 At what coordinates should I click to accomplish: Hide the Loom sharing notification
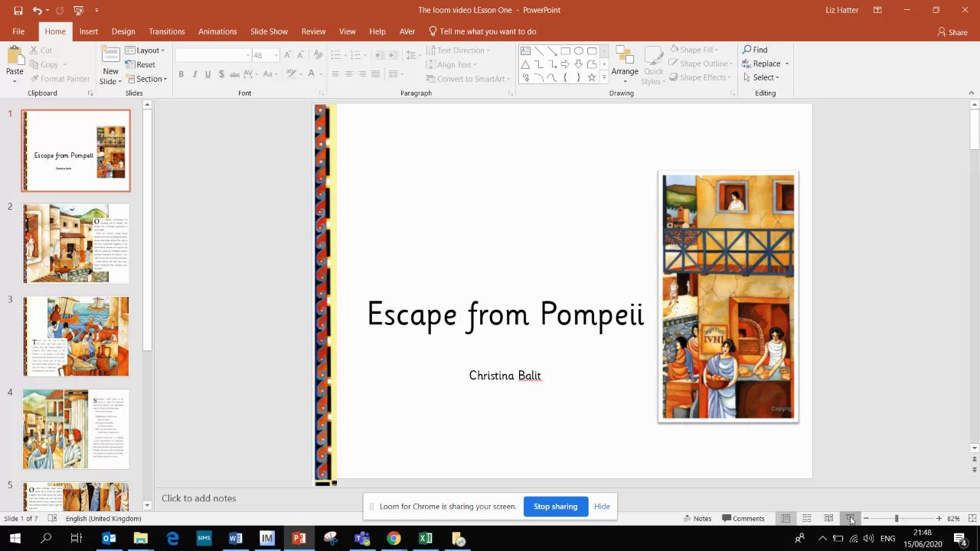pyautogui.click(x=602, y=507)
